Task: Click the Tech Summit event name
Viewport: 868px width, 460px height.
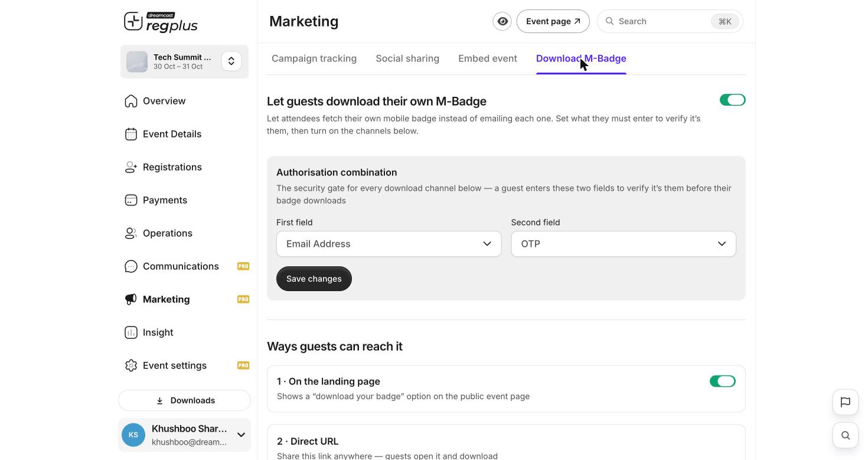Action: [x=182, y=57]
